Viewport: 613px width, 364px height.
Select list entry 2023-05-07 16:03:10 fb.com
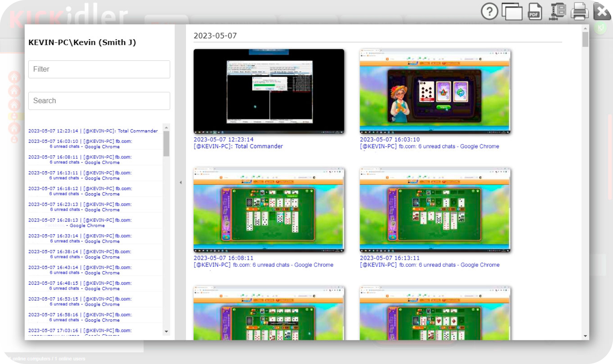[80, 144]
